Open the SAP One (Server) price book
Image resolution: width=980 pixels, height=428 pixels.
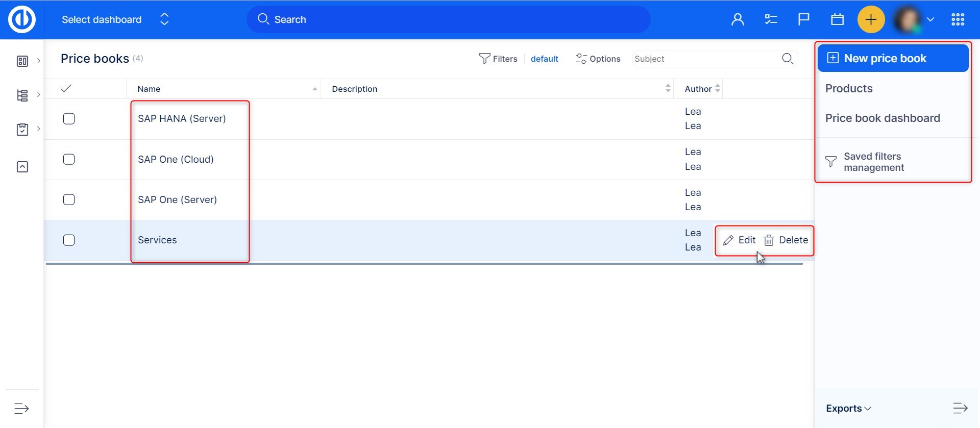177,199
